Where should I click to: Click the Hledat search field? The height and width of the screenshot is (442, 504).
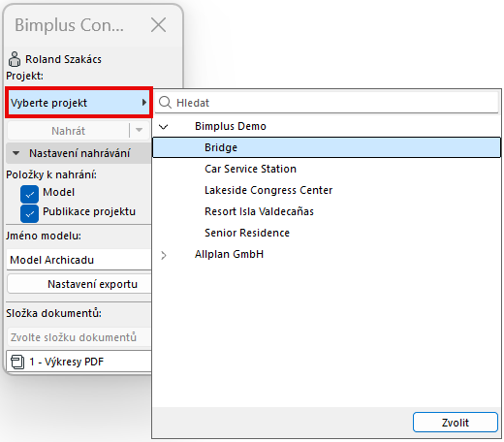(x=327, y=103)
